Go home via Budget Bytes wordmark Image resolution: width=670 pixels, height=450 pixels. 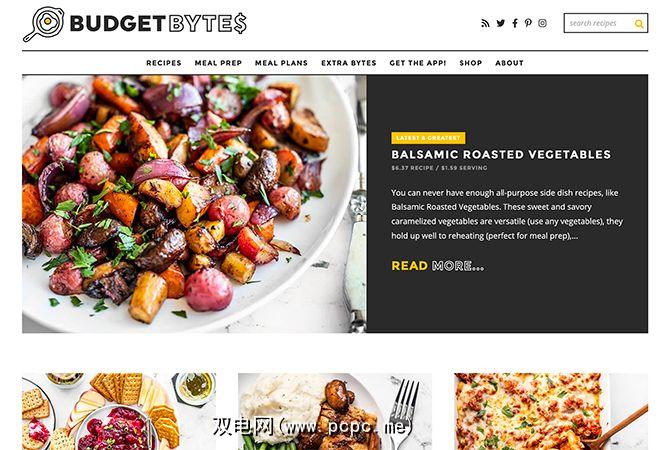pos(158,24)
